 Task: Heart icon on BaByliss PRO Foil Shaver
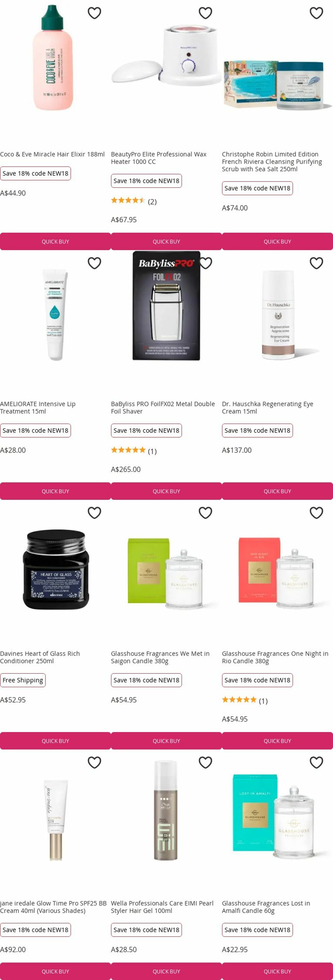pyautogui.click(x=205, y=263)
